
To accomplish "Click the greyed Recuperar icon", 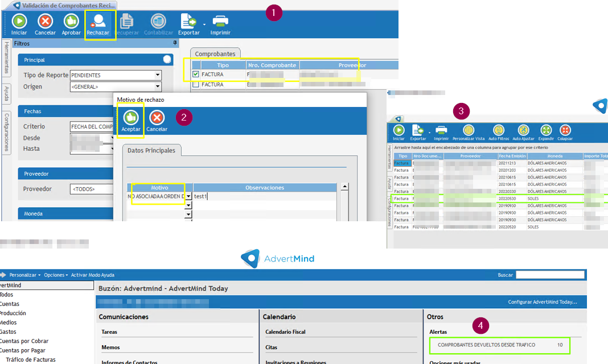I will (127, 21).
